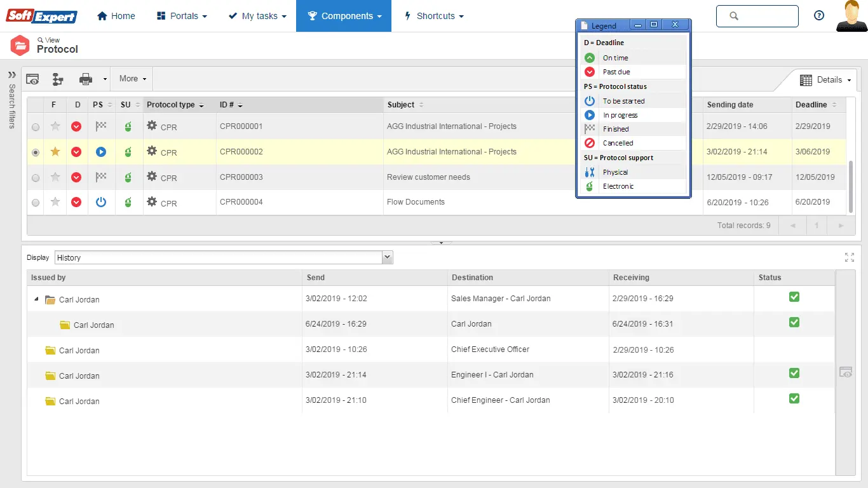Click the More button in toolbar
The width and height of the screenshot is (868, 488).
132,79
